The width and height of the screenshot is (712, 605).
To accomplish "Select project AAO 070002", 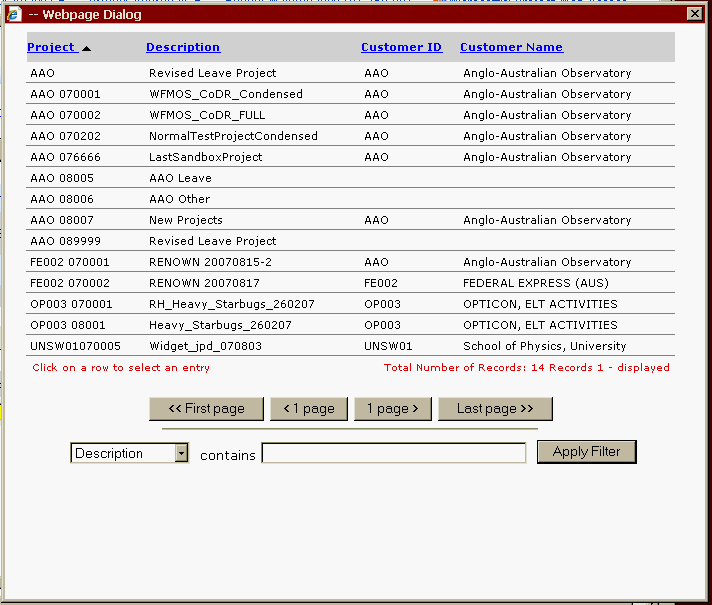I will tap(350, 115).
